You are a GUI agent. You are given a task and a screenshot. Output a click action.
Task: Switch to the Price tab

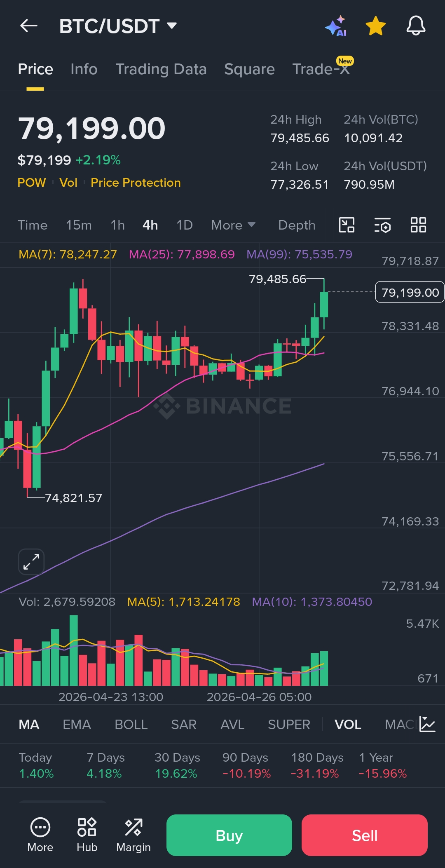[x=35, y=69]
